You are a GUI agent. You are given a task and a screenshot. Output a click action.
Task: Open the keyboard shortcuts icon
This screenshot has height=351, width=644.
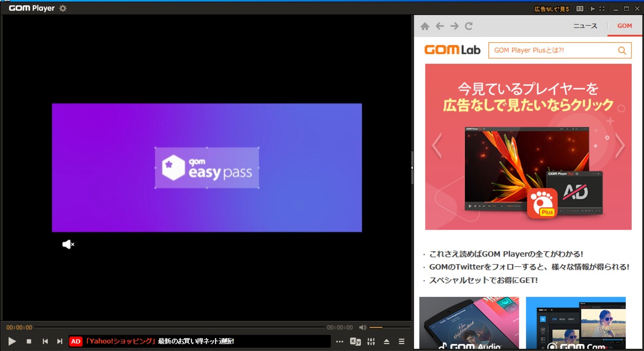(355, 341)
